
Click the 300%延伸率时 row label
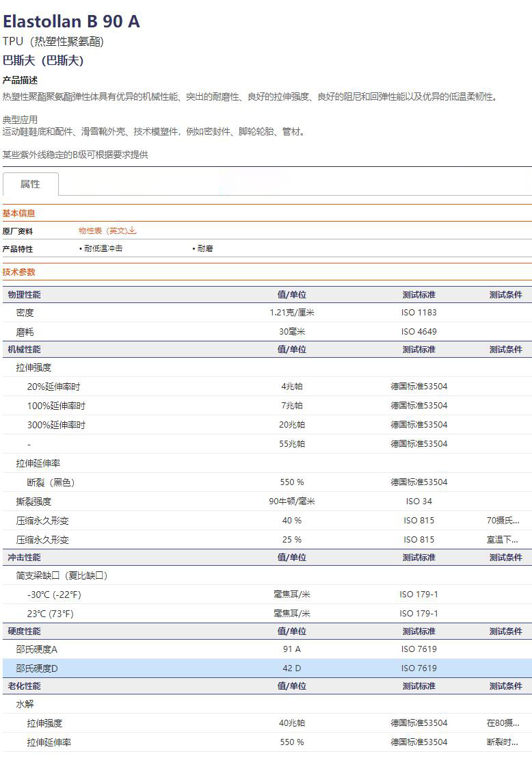tap(56, 425)
